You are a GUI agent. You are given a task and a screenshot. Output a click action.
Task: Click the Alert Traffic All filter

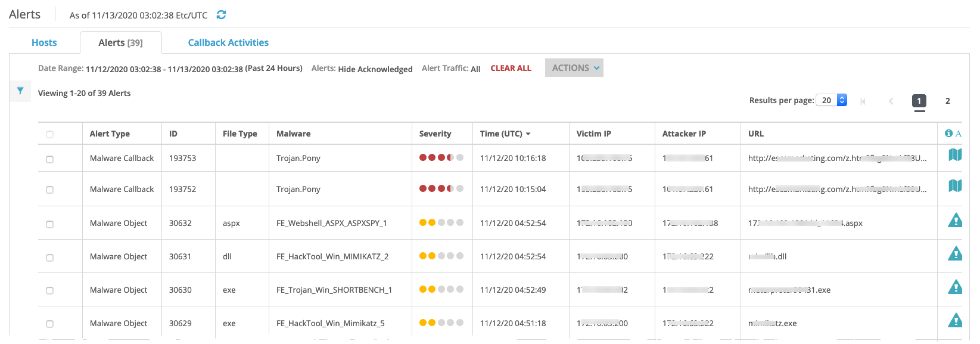coord(475,69)
